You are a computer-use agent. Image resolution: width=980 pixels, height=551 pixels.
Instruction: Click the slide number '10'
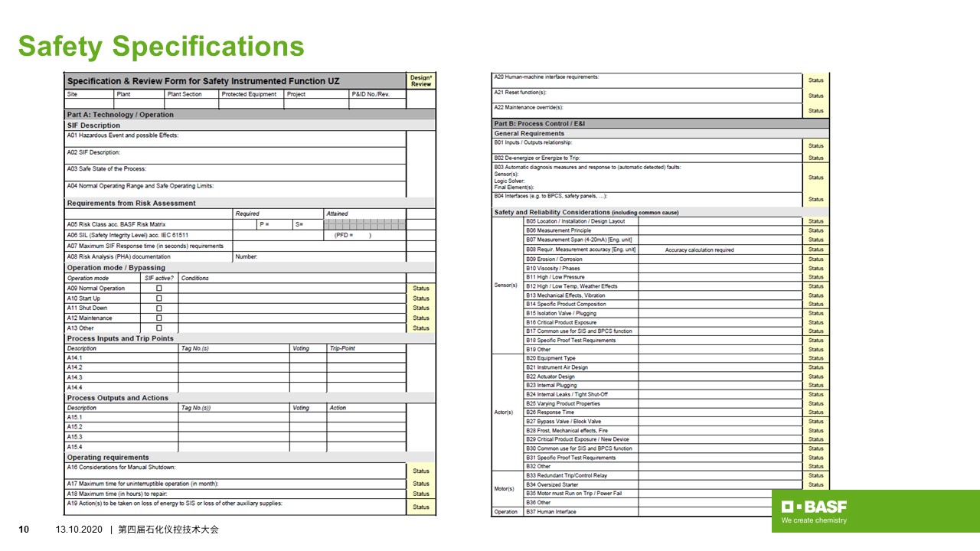click(x=24, y=530)
